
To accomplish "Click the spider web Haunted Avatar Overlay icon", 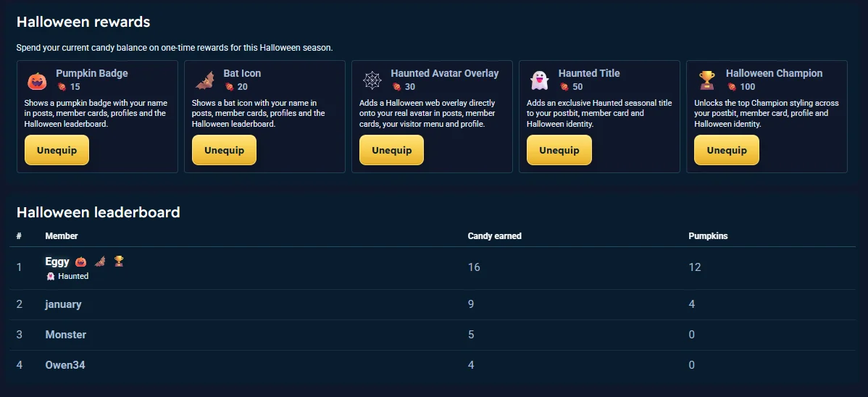I will pyautogui.click(x=372, y=81).
